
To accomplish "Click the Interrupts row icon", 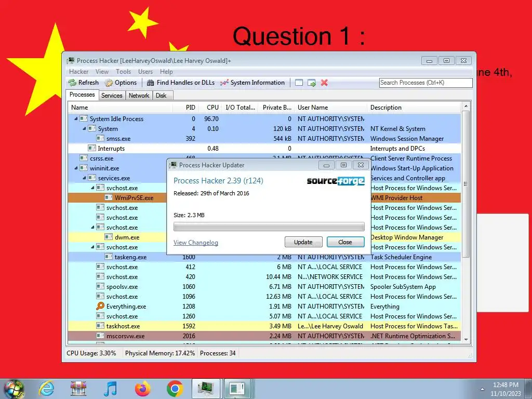I will (x=91, y=148).
